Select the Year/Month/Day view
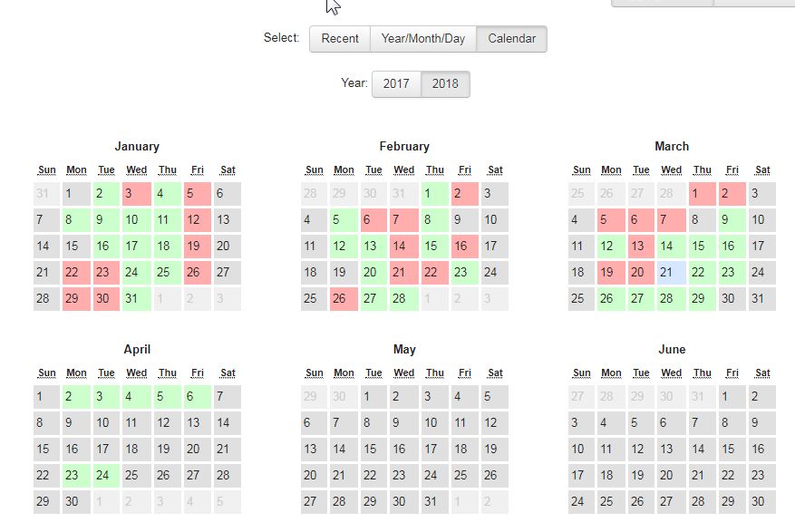Image resolution: width=795 pixels, height=532 pixels. click(x=423, y=38)
